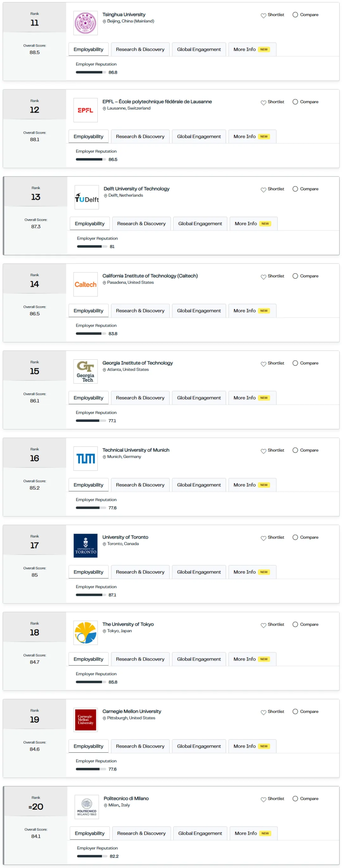
Task: Click the University of Toronto logo
Action: (85, 546)
